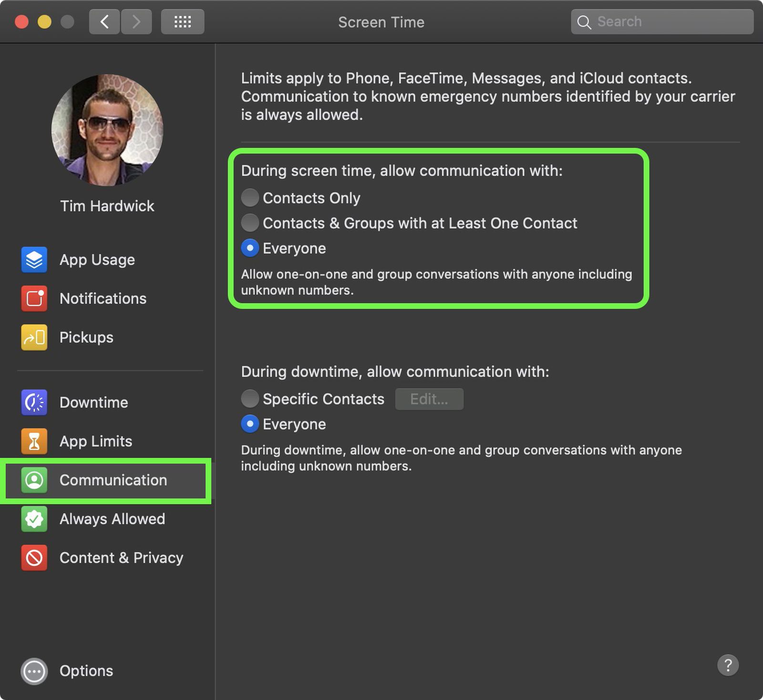The image size is (763, 700).
Task: Click Tim Hardwick's profile picture
Action: (107, 129)
